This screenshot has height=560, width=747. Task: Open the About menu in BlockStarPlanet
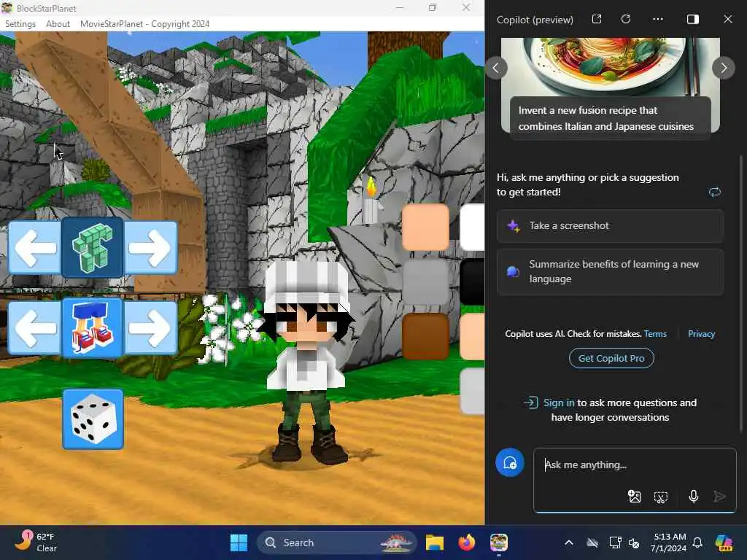(x=58, y=24)
